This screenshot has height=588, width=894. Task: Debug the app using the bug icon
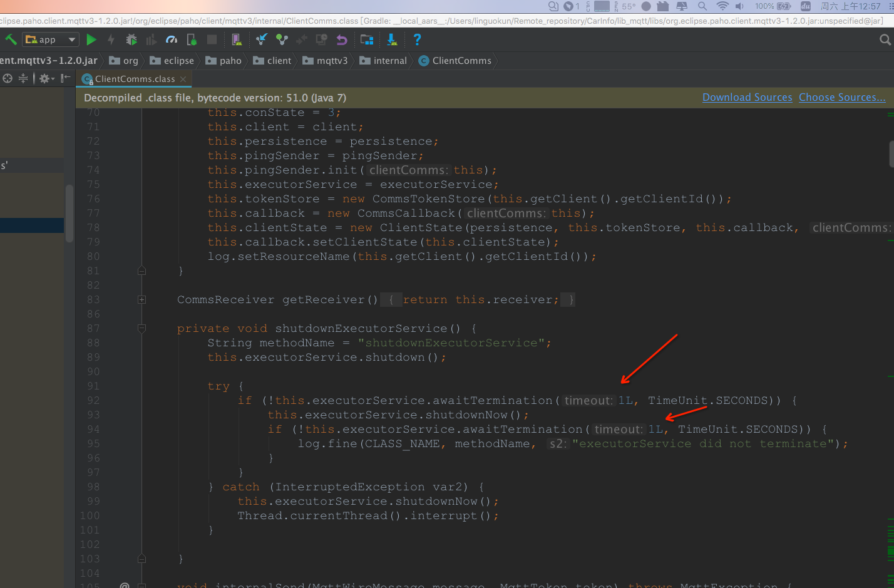tap(131, 39)
